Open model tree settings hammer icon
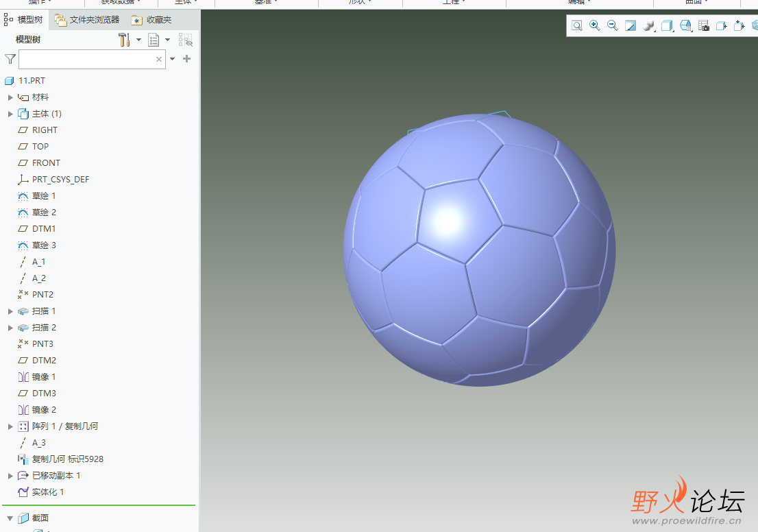 (x=124, y=40)
